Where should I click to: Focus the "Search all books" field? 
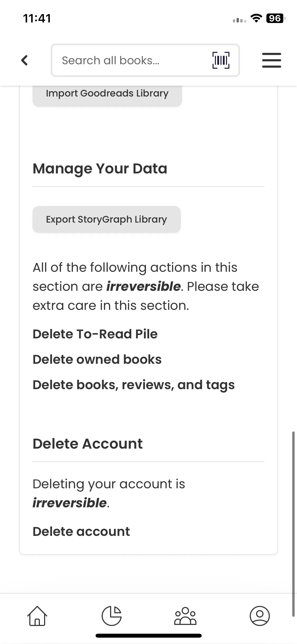click(132, 60)
